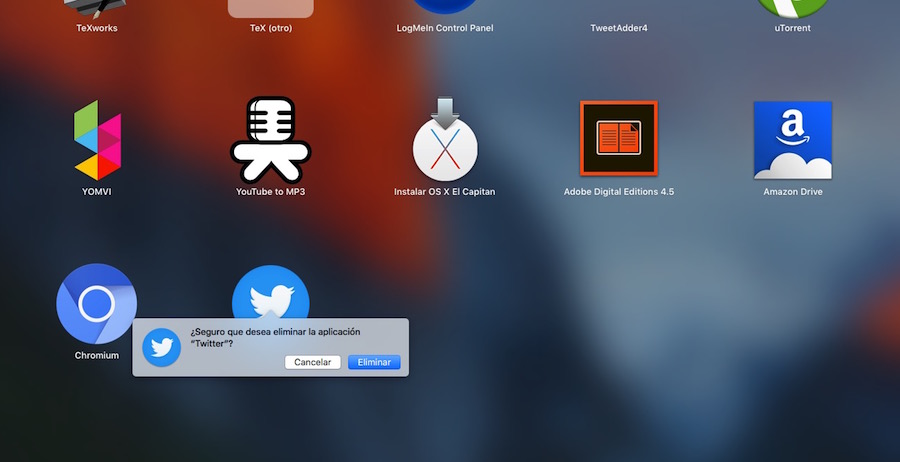The width and height of the screenshot is (900, 462).
Task: Click the small Twitter icon inside the dialog
Action: tap(161, 347)
